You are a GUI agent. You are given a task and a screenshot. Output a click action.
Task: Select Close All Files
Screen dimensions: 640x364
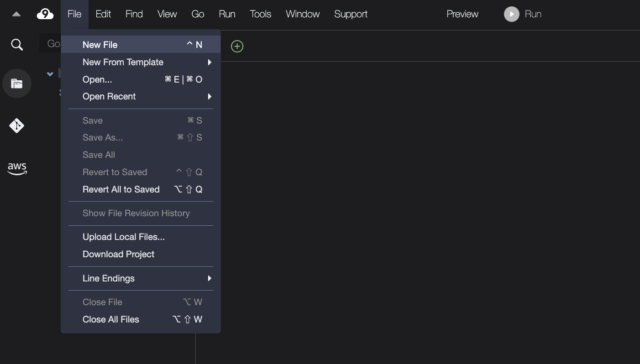(141, 319)
